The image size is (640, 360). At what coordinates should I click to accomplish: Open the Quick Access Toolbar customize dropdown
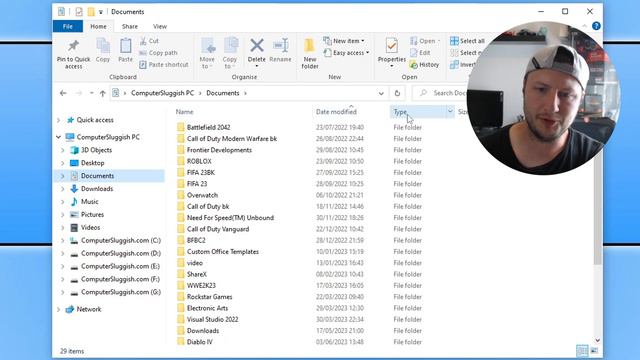101,12
